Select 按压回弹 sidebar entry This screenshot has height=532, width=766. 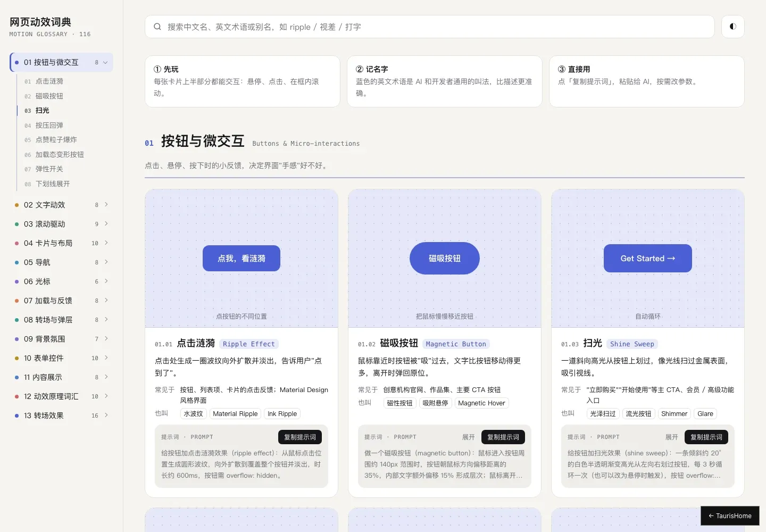(x=65, y=126)
